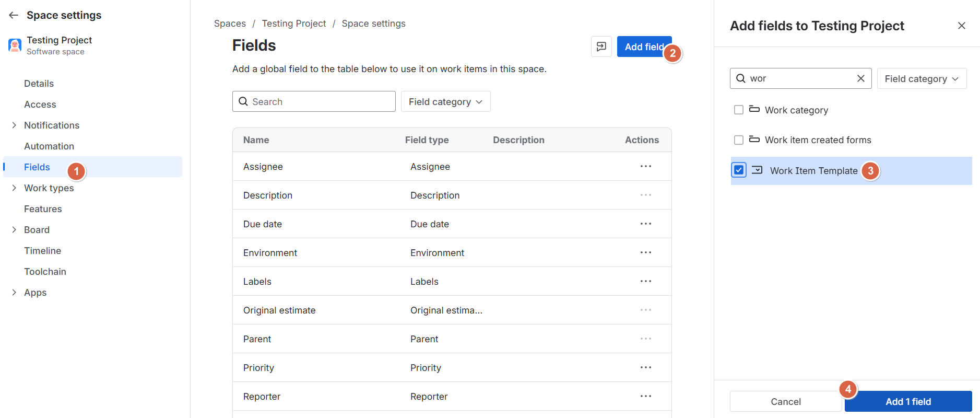Go to Testing Project breadcrumb link
Image resolution: width=980 pixels, height=418 pixels.
pyautogui.click(x=293, y=24)
